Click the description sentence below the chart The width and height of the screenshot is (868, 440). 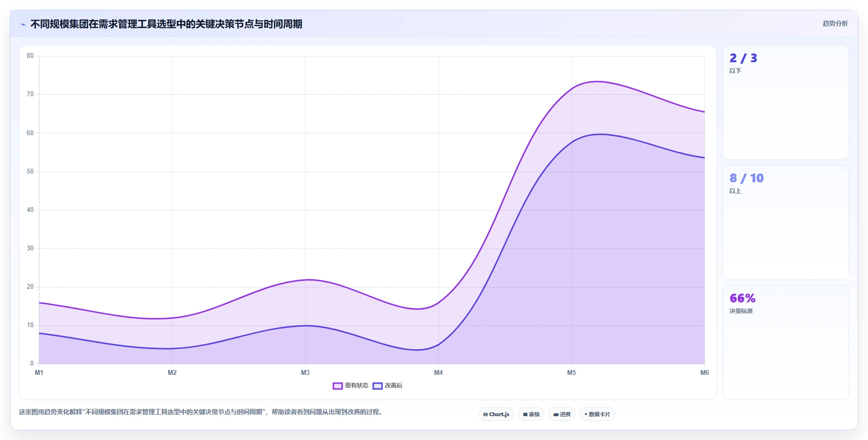(200, 412)
